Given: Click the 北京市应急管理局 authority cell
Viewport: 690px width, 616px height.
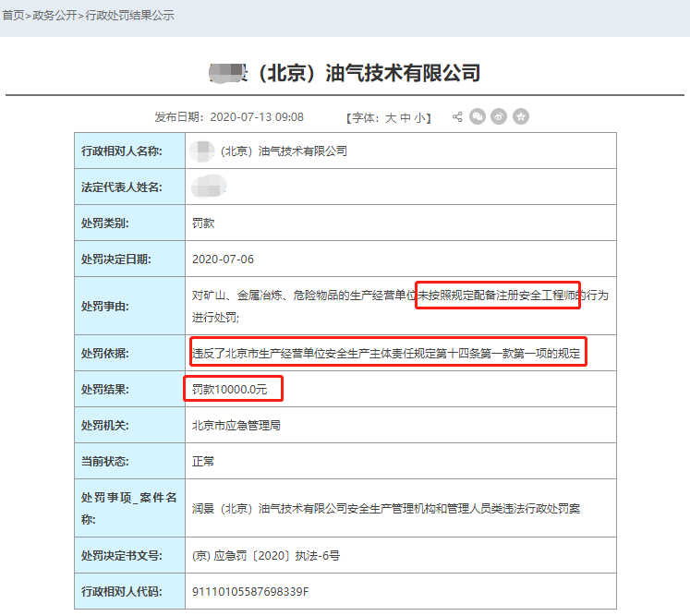Looking at the screenshot, I should pos(236,426).
